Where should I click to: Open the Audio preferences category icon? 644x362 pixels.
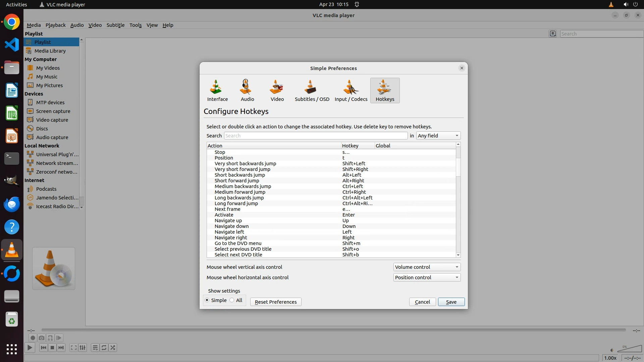pos(247,90)
